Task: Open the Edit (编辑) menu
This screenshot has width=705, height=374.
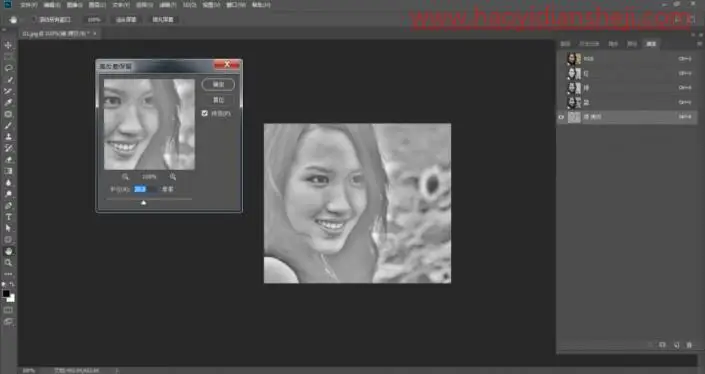Action: tap(52, 5)
